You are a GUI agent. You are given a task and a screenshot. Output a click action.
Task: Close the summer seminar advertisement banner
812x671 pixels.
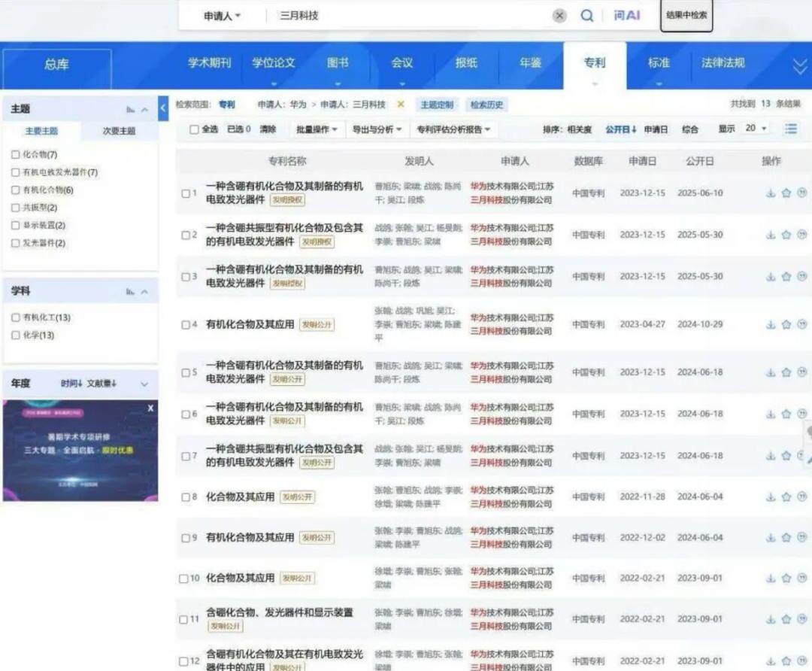[150, 408]
